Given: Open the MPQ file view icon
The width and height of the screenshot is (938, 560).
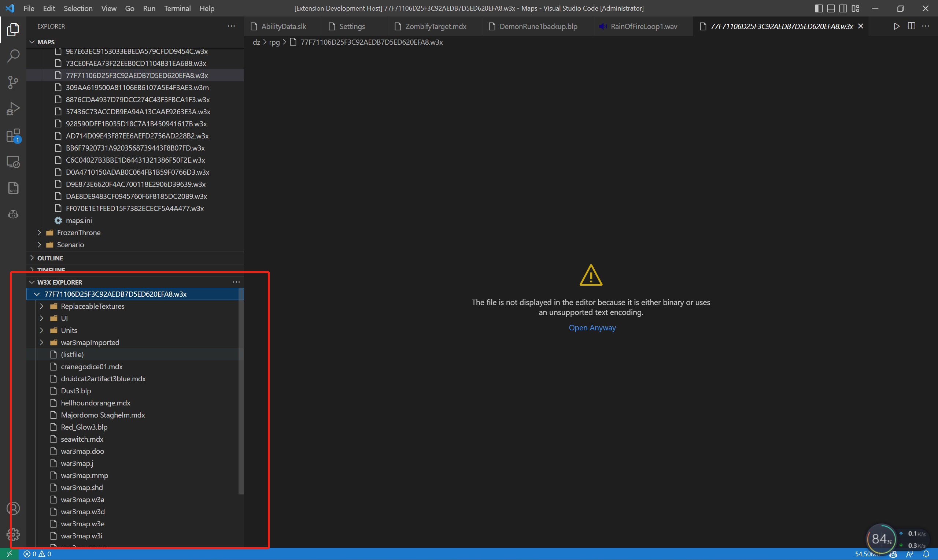Looking at the screenshot, I should [x=13, y=188].
